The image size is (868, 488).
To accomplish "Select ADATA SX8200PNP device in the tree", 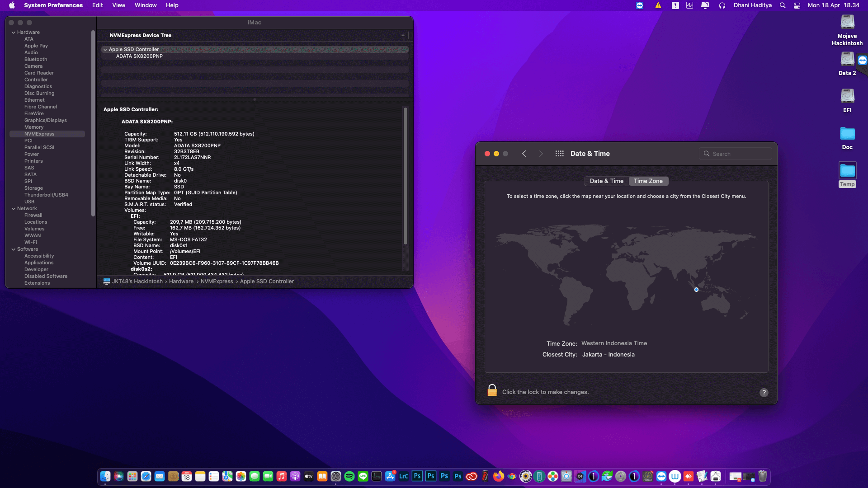I will click(x=139, y=56).
